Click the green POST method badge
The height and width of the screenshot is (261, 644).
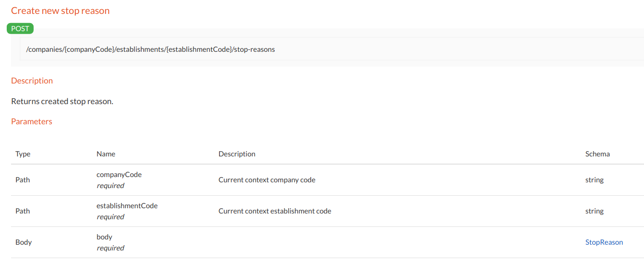point(20,28)
